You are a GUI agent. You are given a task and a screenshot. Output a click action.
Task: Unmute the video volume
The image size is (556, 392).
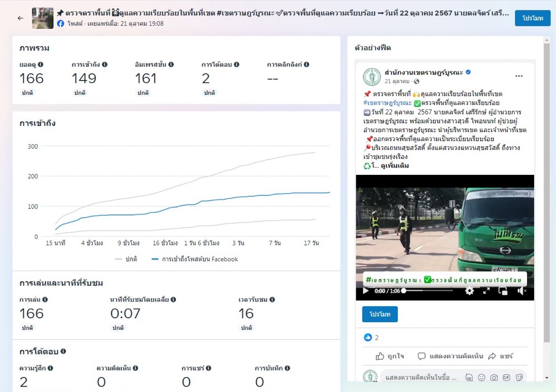point(521,291)
